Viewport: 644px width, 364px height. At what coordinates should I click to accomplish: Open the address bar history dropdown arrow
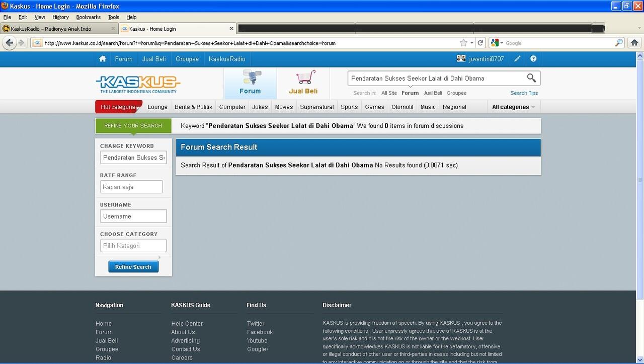click(x=471, y=43)
